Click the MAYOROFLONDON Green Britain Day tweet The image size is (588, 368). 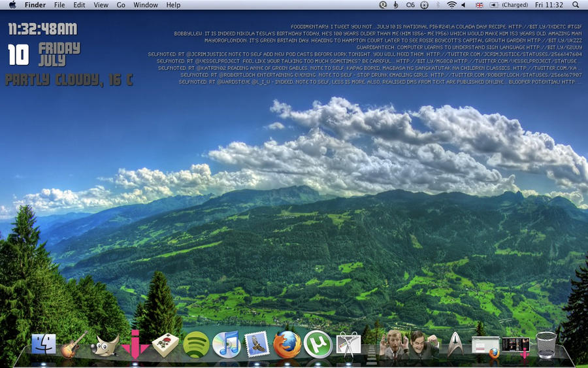393,40
